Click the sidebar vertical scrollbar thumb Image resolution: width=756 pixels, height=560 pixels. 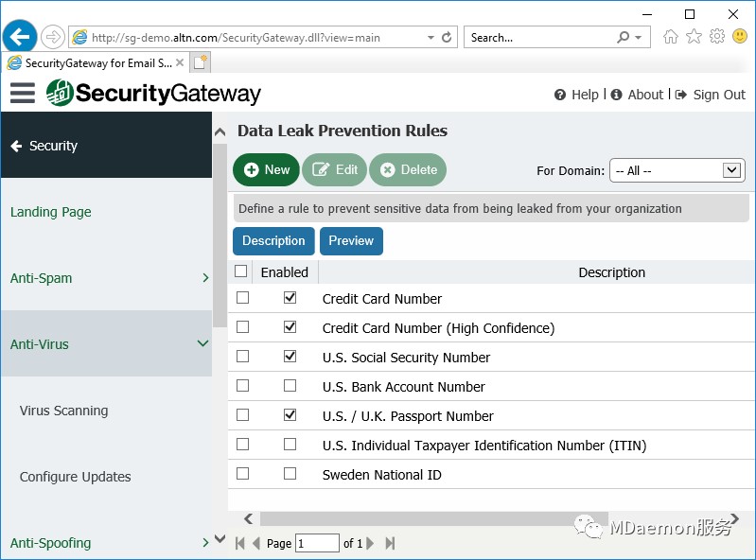tap(220, 236)
